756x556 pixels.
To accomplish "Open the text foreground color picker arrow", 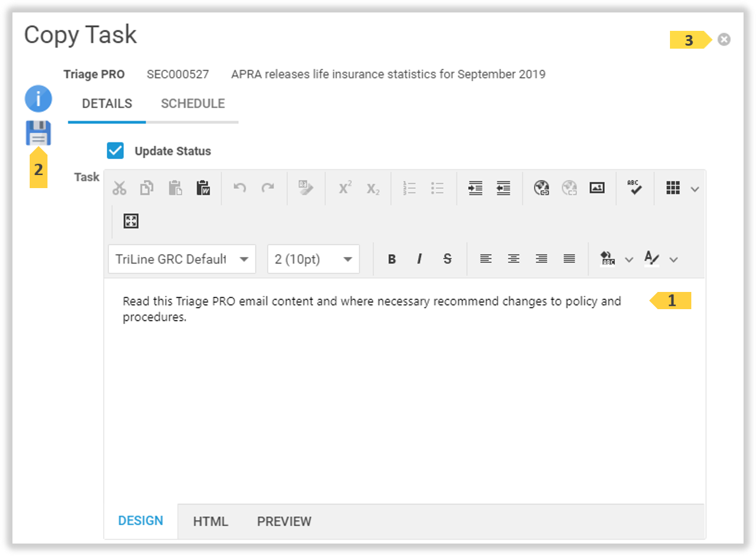I will tap(673, 259).
